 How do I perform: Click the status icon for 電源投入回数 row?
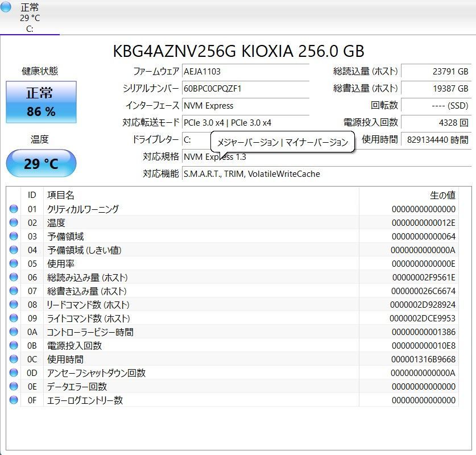[14, 345]
